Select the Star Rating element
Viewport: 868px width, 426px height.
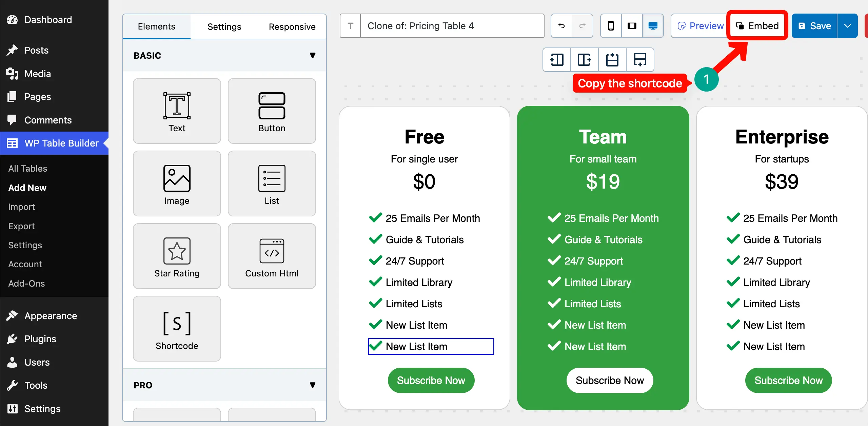(177, 256)
